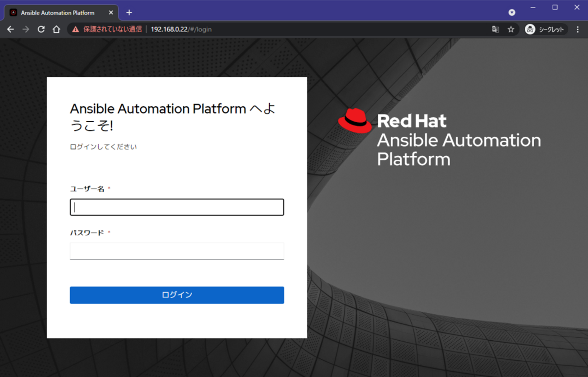Click the browser forward arrow

26,29
